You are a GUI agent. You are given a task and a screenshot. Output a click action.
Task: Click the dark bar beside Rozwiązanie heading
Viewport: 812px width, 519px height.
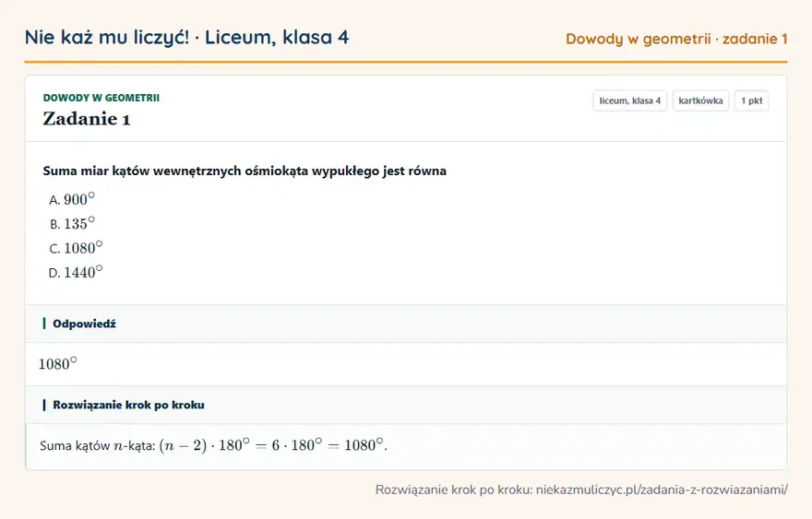pos(44,405)
